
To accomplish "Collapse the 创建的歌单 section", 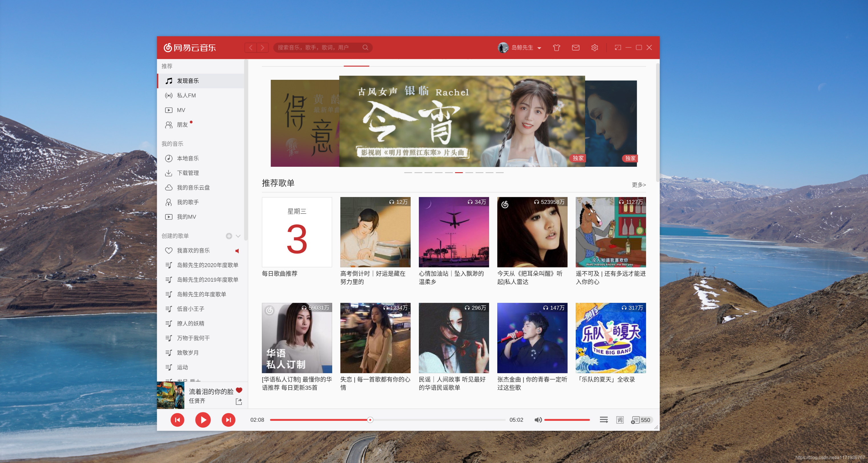I will click(x=238, y=236).
